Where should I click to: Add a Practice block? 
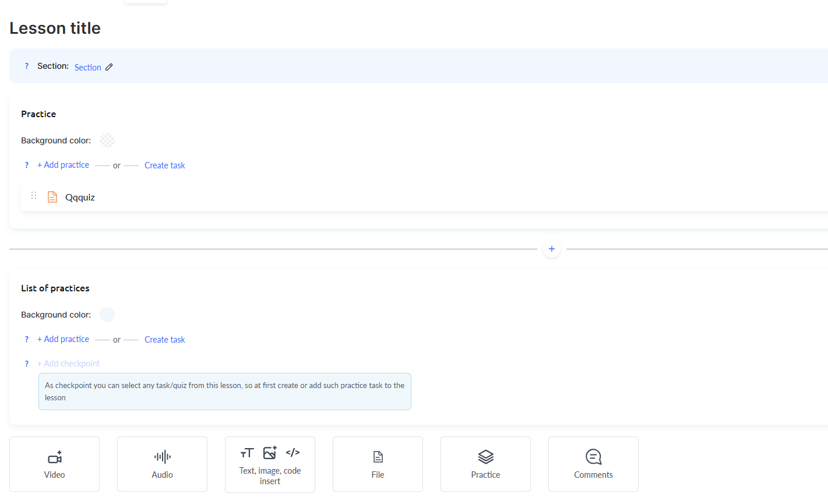(485, 464)
